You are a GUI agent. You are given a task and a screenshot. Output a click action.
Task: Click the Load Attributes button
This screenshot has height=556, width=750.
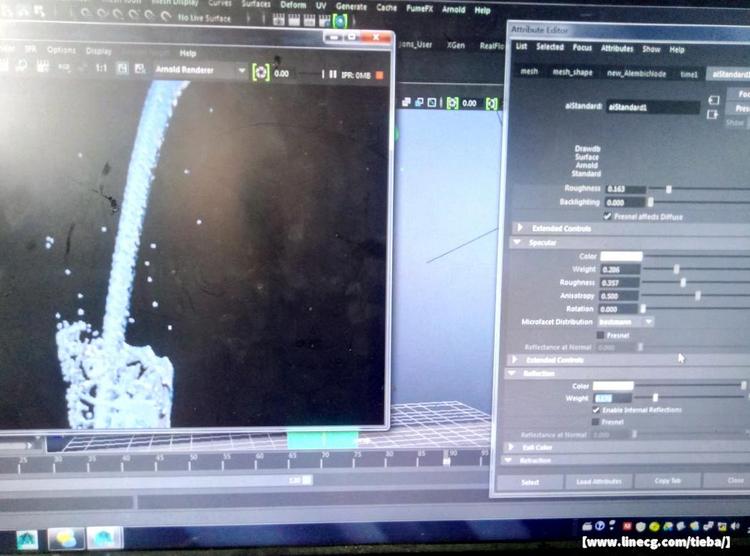pos(599,481)
